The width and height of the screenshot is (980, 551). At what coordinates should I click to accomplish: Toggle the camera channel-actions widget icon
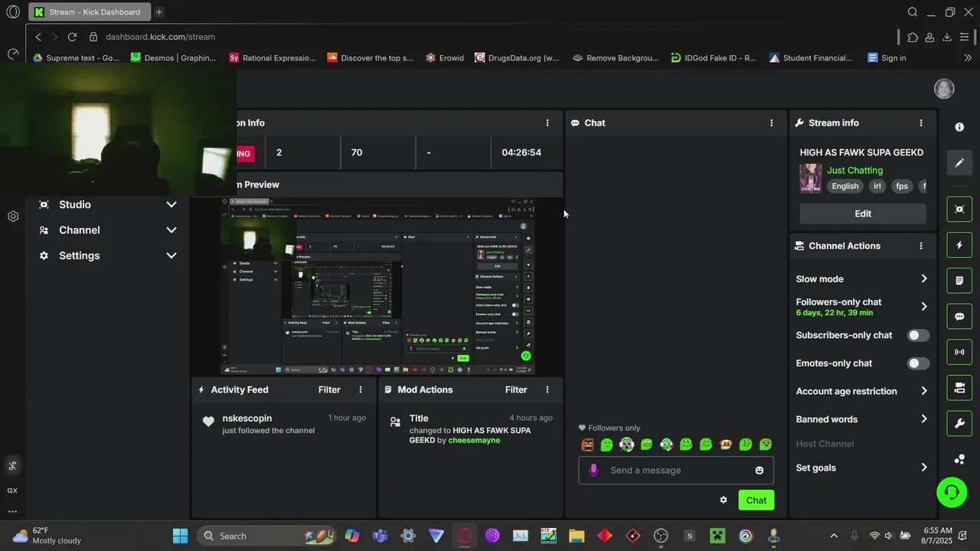click(959, 388)
